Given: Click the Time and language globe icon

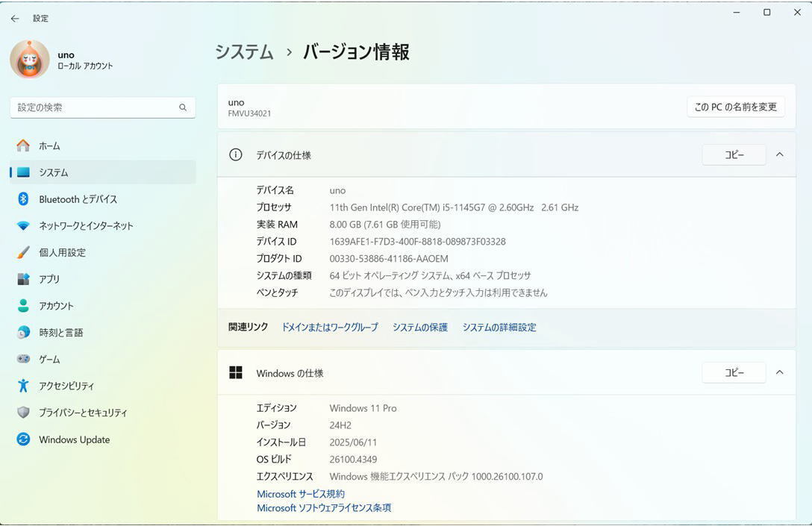Looking at the screenshot, I should coord(23,332).
